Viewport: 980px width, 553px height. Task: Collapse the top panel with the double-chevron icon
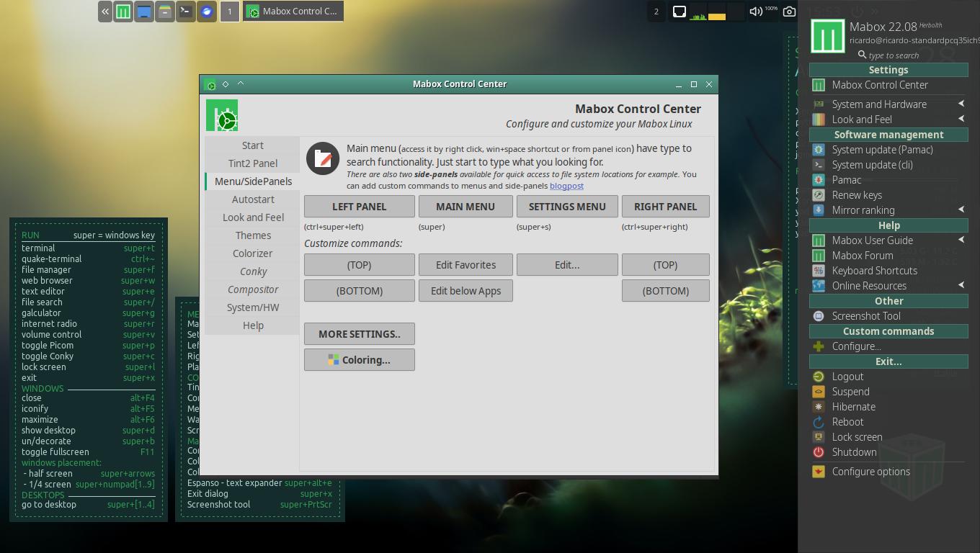point(105,12)
